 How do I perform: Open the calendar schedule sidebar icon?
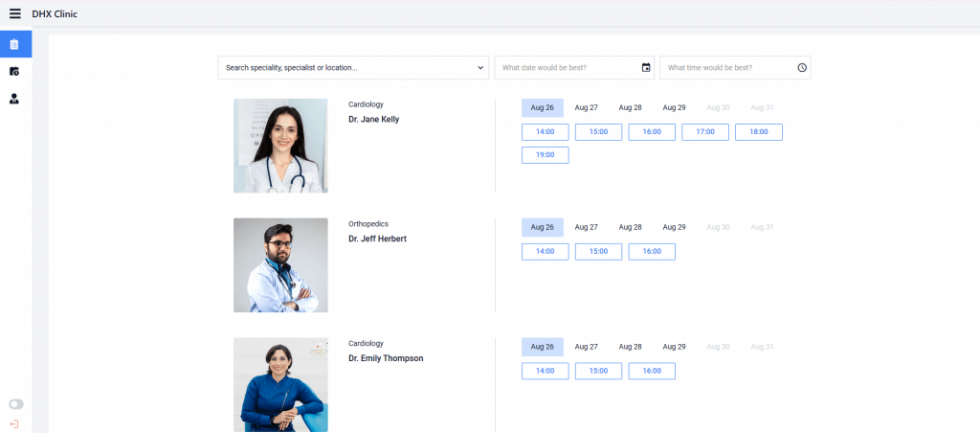click(14, 71)
